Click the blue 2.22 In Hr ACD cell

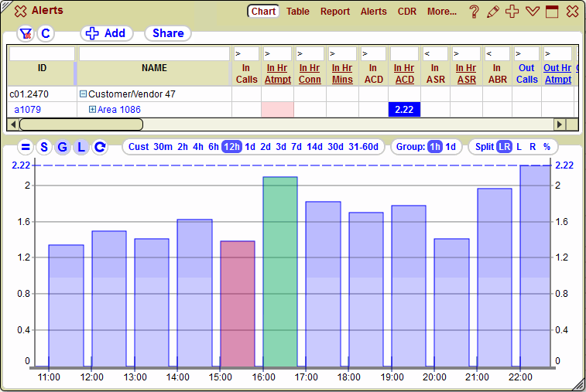404,109
